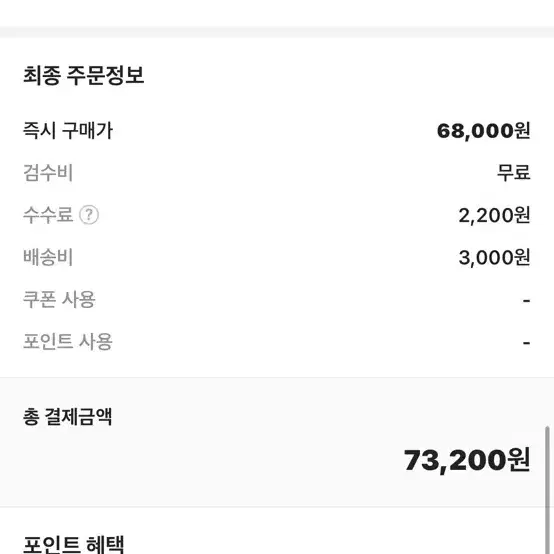Open the 포인트 사용 row
Image resolution: width=554 pixels, height=554 pixels.
(277, 342)
